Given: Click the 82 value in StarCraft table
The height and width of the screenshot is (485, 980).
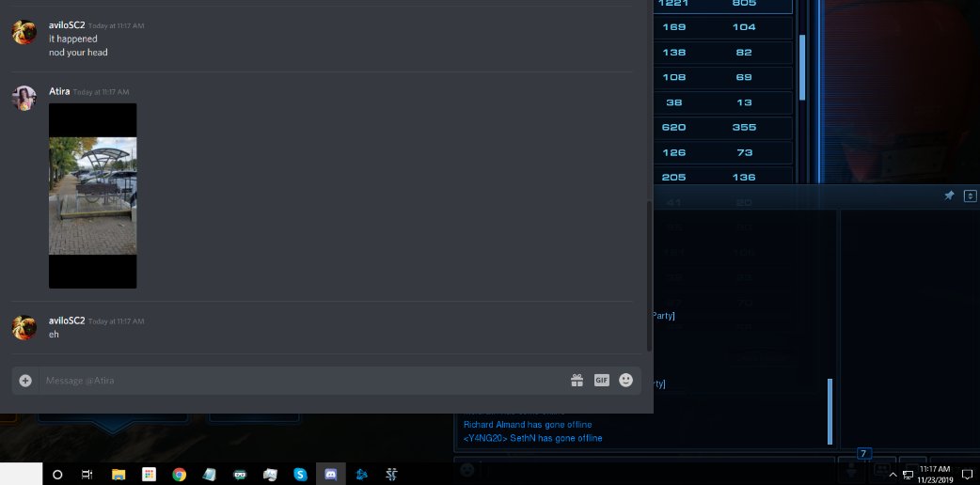Looking at the screenshot, I should pyautogui.click(x=744, y=53).
